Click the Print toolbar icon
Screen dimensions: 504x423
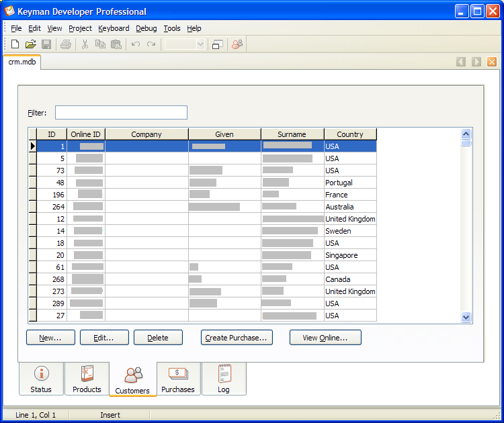[66, 44]
